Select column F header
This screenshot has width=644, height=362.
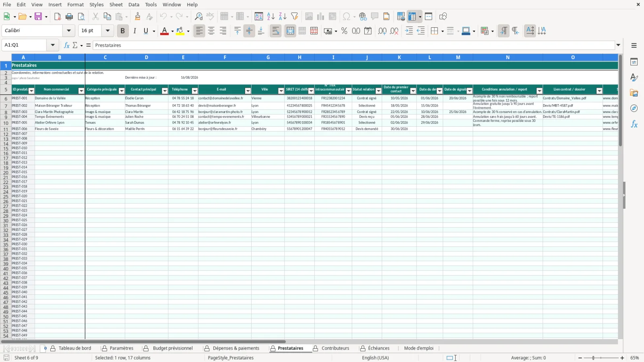(x=225, y=58)
